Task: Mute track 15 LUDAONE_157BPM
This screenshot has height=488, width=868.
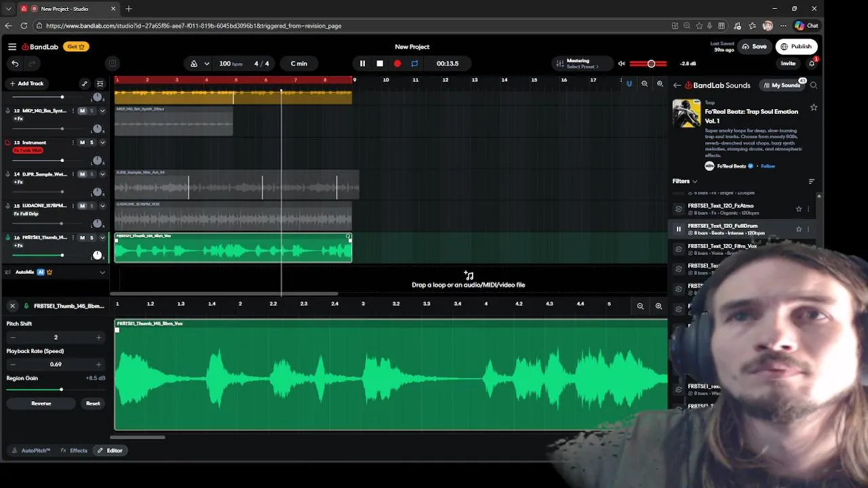Action: pos(82,206)
